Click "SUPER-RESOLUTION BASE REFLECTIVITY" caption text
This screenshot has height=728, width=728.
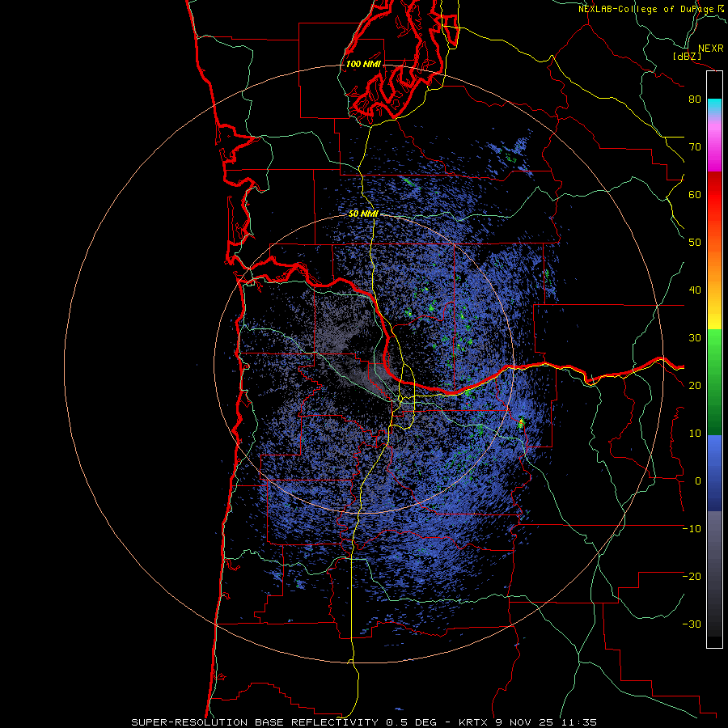tap(255, 722)
